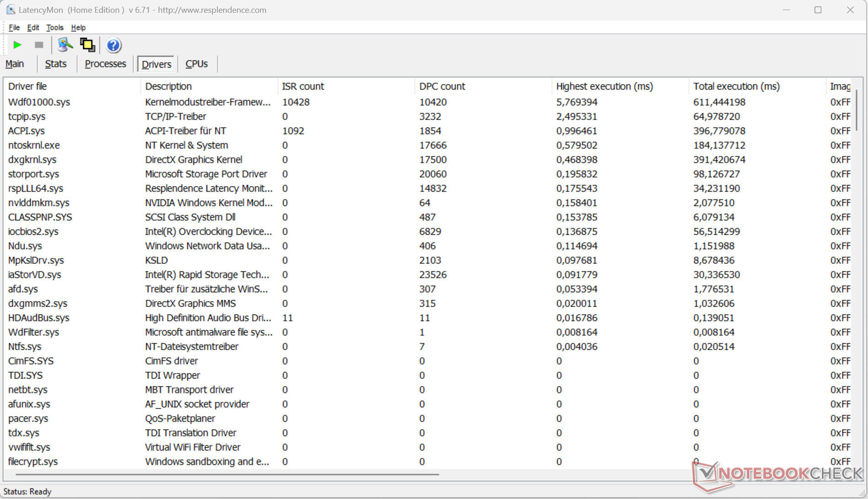This screenshot has width=868, height=499.
Task: Click the 'KSLD' description cell
Action: [x=156, y=260]
